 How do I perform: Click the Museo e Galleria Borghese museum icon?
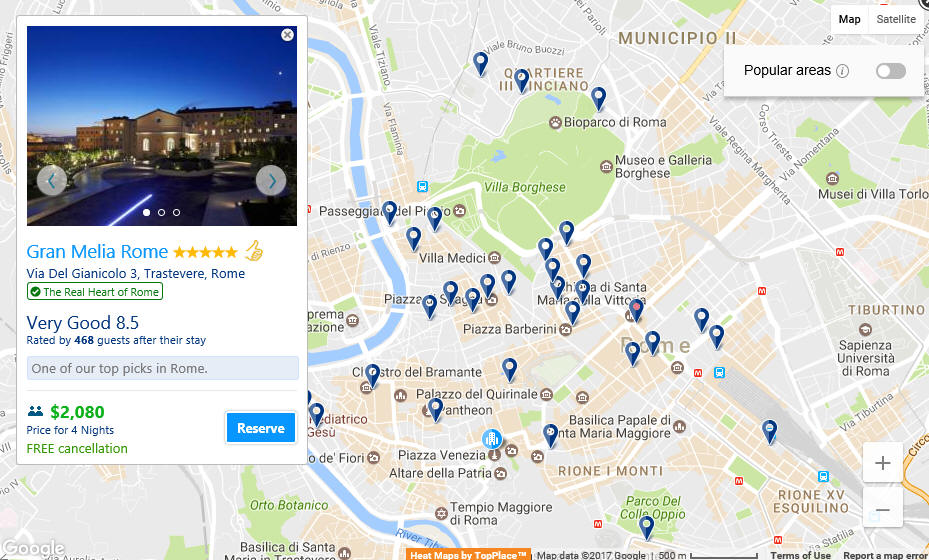(x=606, y=167)
